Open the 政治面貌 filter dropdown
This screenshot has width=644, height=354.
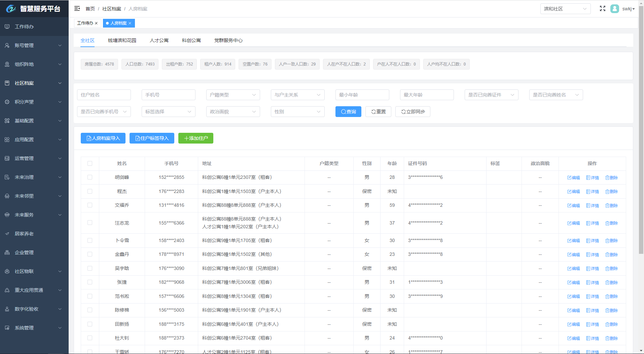[x=233, y=112]
